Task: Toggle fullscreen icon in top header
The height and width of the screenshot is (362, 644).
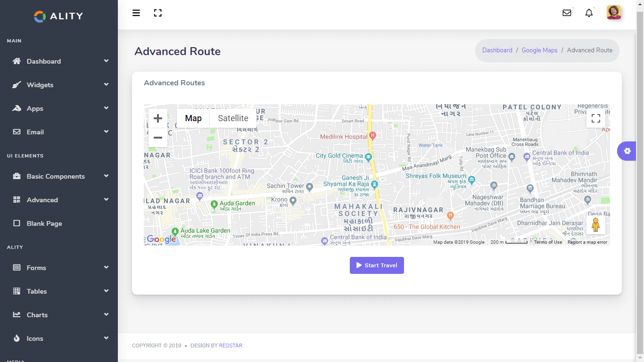Action: tap(158, 13)
